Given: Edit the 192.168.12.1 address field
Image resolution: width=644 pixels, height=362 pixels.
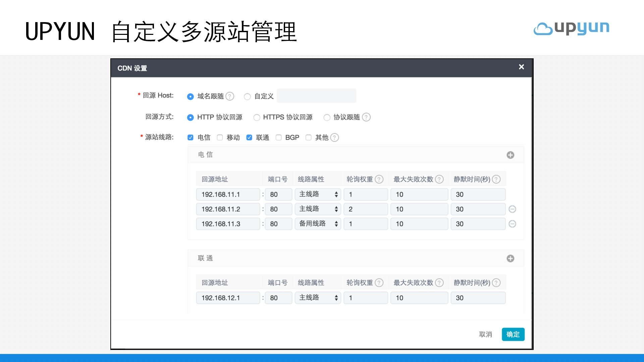Looking at the screenshot, I should [x=228, y=298].
